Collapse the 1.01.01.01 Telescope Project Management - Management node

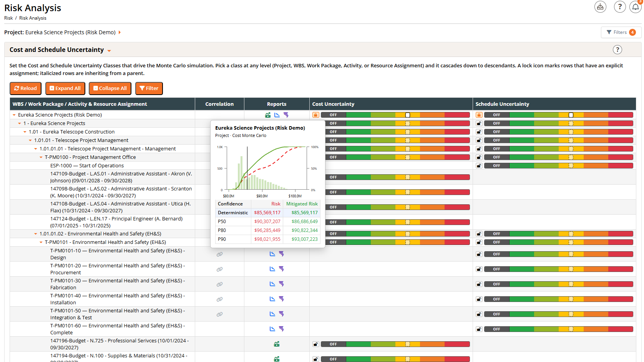click(36, 149)
